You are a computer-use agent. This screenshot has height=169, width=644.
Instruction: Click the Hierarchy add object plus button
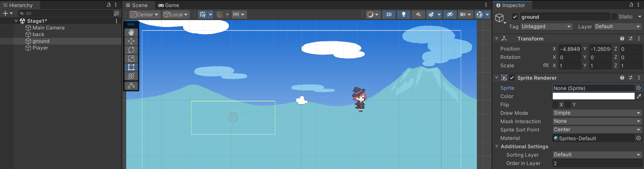tap(5, 13)
